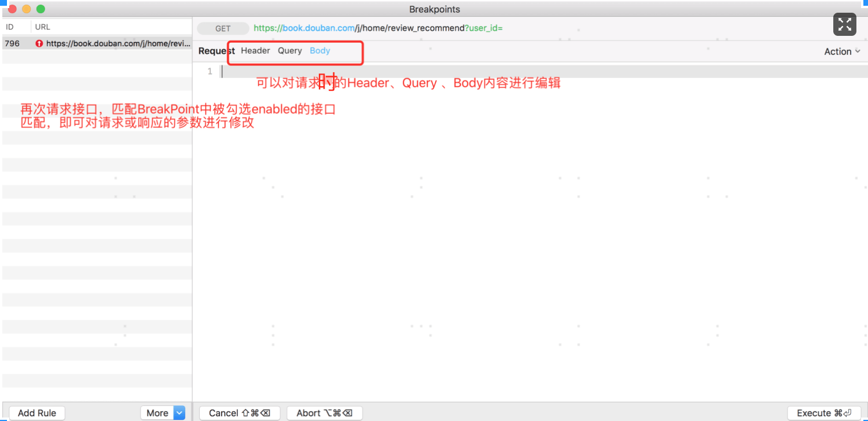Click the GET method badge
The image size is (868, 421).
point(223,28)
